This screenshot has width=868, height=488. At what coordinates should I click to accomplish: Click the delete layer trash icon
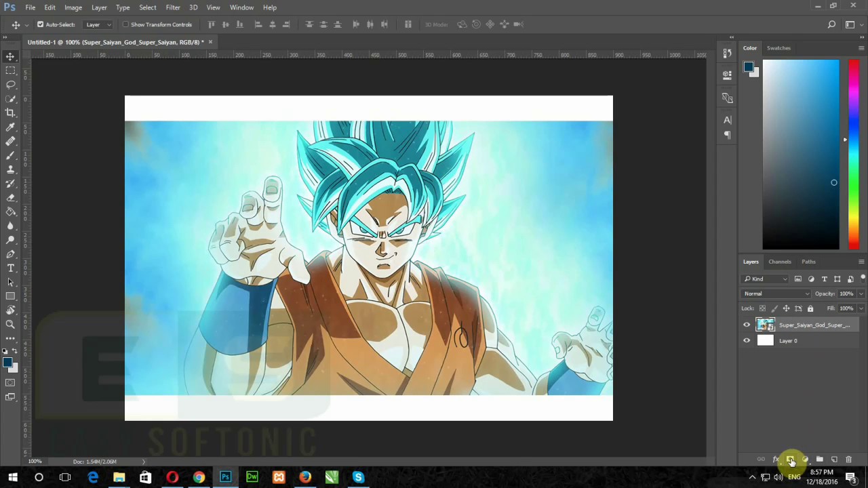click(x=848, y=460)
